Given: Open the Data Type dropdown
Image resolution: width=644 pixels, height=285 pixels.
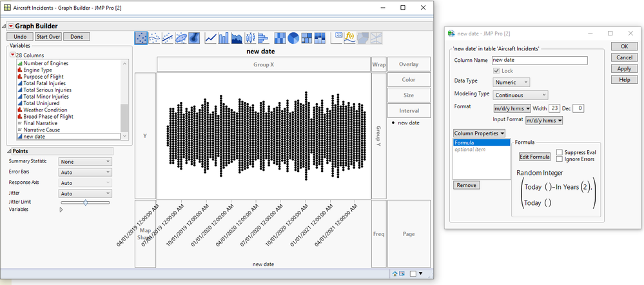Looking at the screenshot, I should (512, 82).
